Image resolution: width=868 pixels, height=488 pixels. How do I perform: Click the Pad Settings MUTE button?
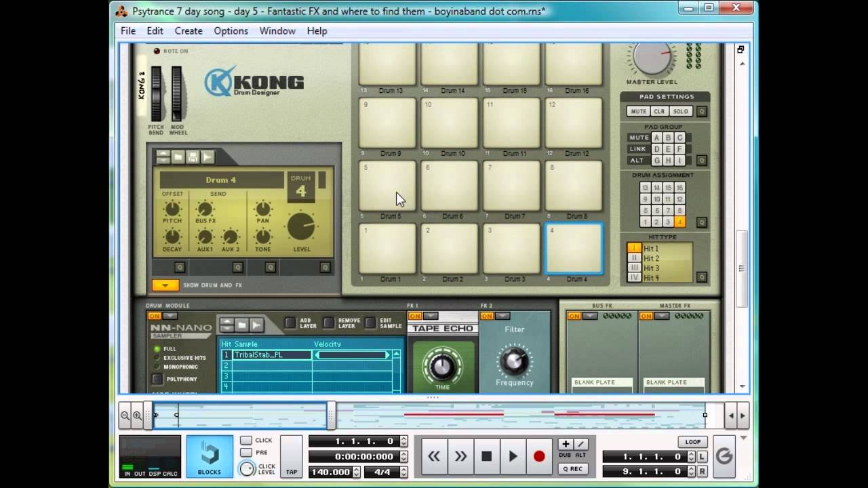[639, 111]
